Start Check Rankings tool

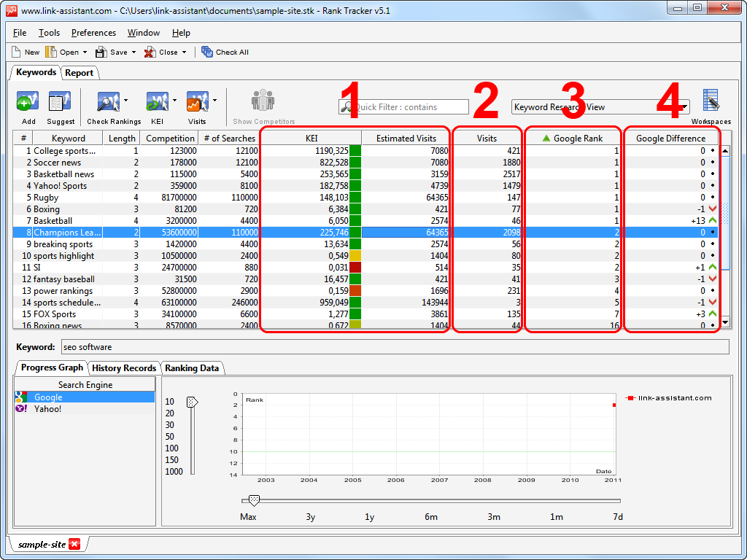[109, 101]
